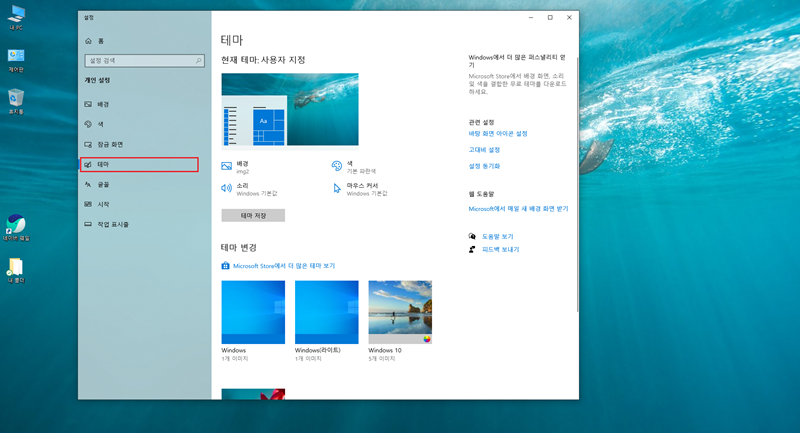Viewport: 800px width, 433px height.
Task: Minimize the Settings window
Action: pyautogui.click(x=531, y=17)
